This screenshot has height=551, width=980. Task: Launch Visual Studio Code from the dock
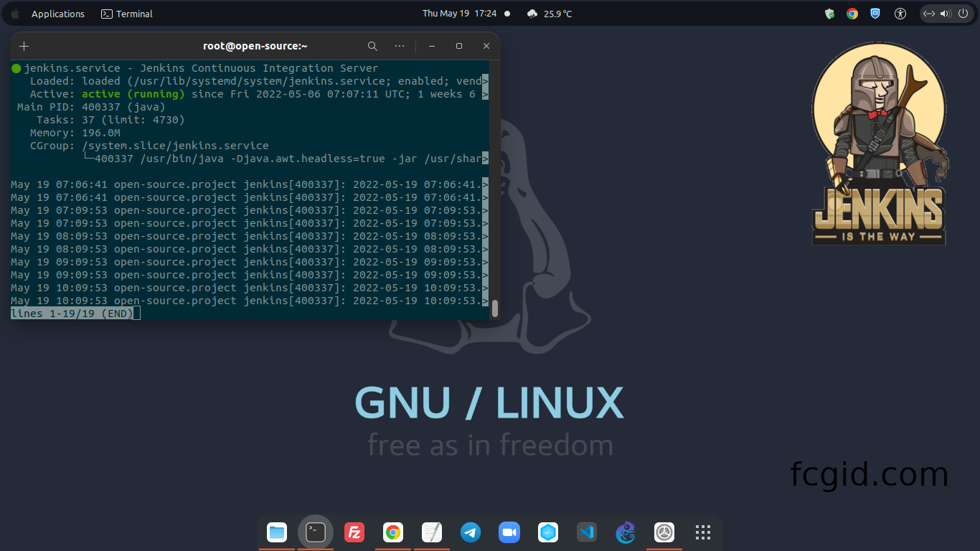pyautogui.click(x=587, y=532)
